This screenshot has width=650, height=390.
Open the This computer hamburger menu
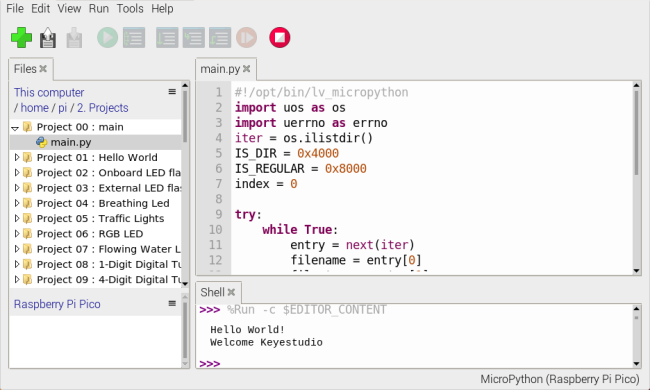172,92
